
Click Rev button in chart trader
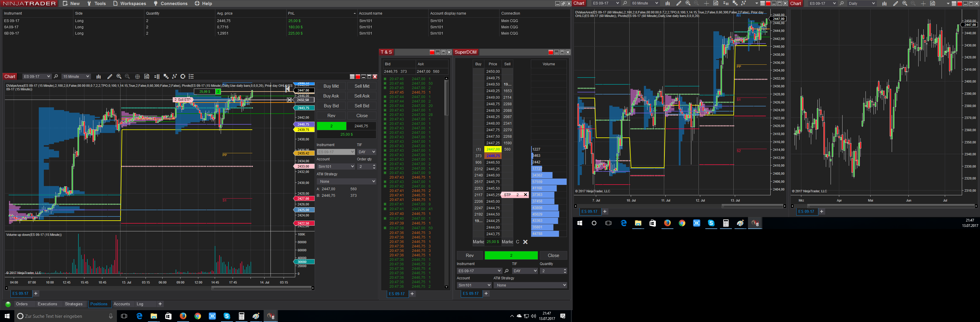click(x=331, y=116)
